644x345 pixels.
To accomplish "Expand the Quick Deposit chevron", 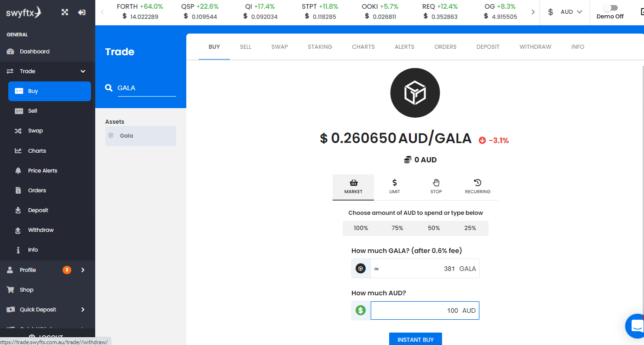I will pyautogui.click(x=83, y=310).
